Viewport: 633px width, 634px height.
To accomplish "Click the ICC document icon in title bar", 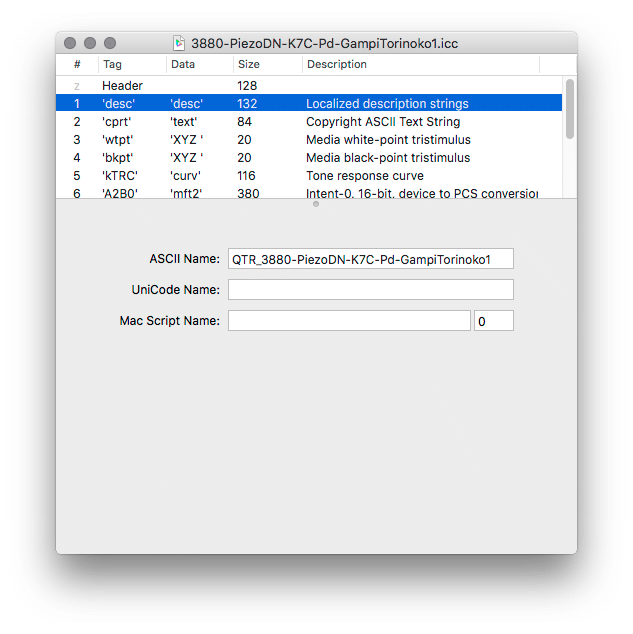I will (179, 43).
